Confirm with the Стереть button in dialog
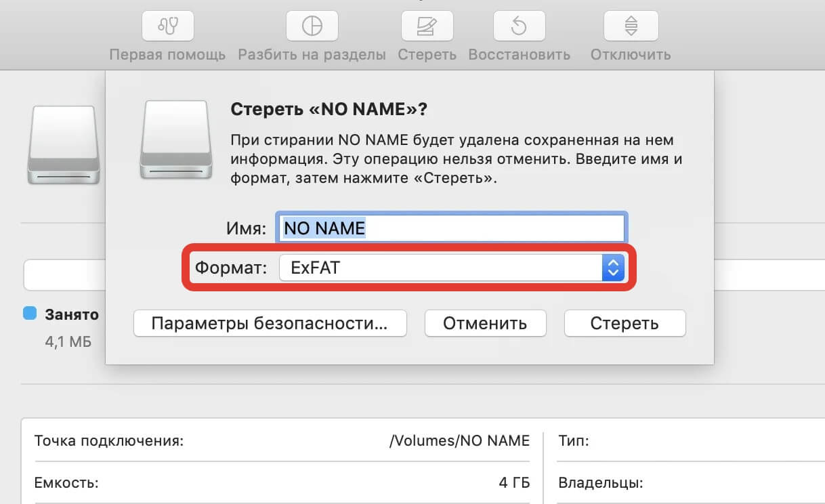The width and height of the screenshot is (825, 504). point(625,323)
